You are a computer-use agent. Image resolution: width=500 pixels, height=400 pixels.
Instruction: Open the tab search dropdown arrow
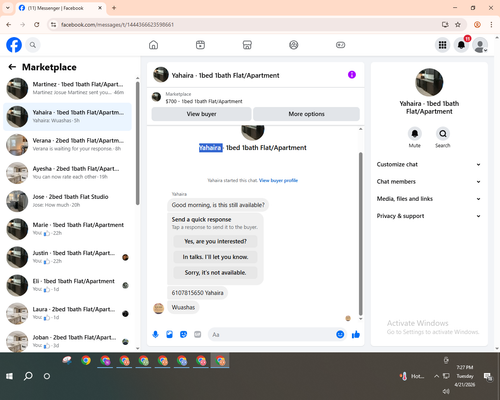coord(8,8)
